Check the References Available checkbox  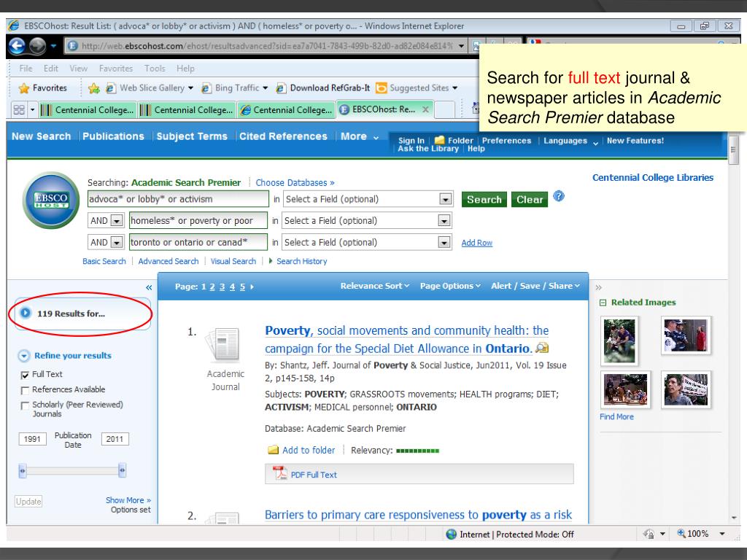[x=25, y=391]
